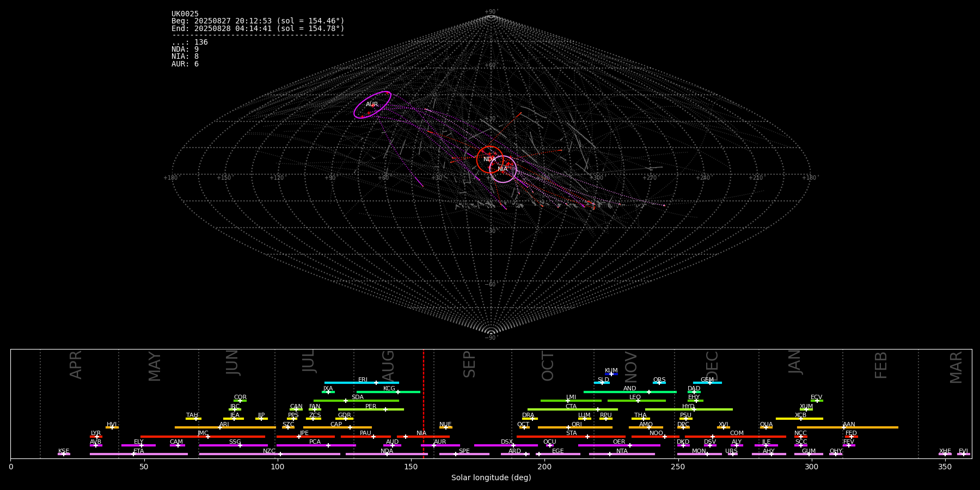Click the KSE shower marker in timeline
This screenshot has height=490, width=980.
64,454
